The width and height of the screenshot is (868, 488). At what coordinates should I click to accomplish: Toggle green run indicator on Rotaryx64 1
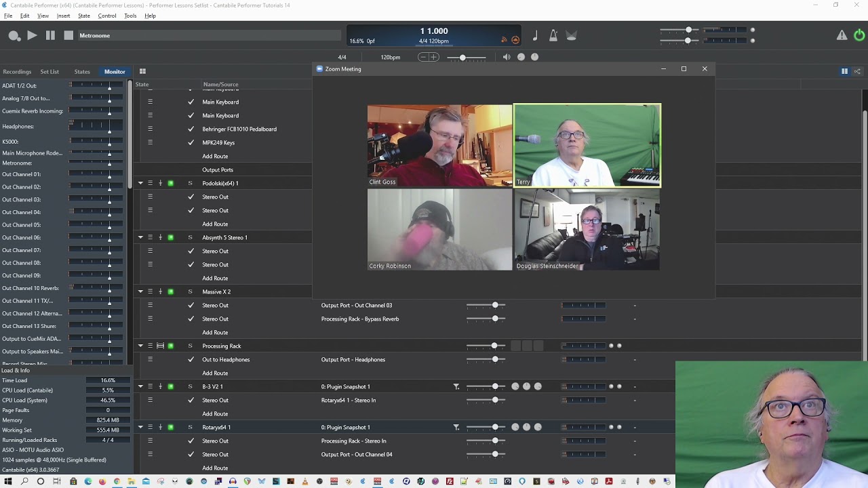coord(171,427)
